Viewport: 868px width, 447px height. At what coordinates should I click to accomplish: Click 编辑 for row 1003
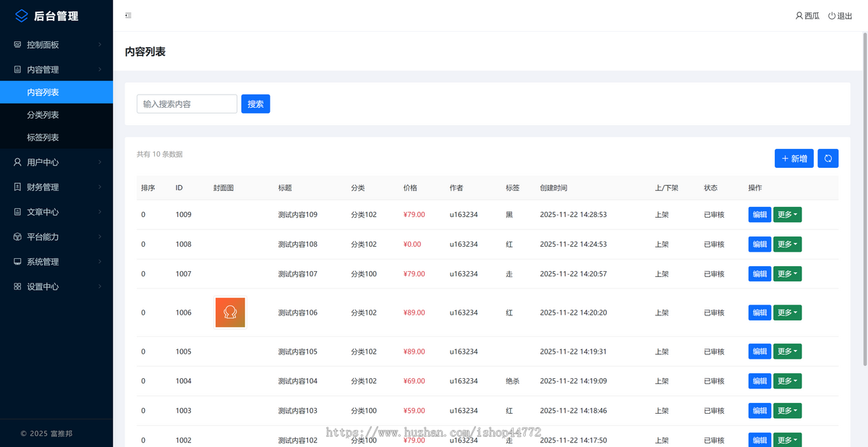[x=759, y=411]
